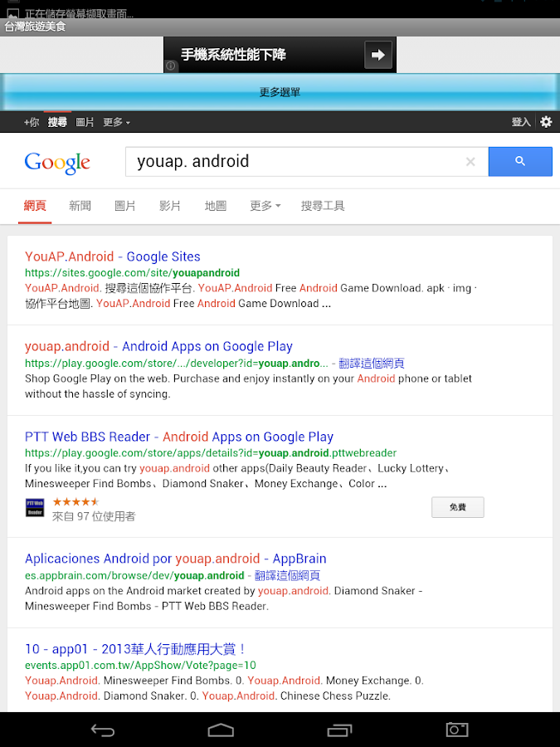Viewport: 560px width, 747px height.
Task: Select the 網頁 tab
Action: 35,206
